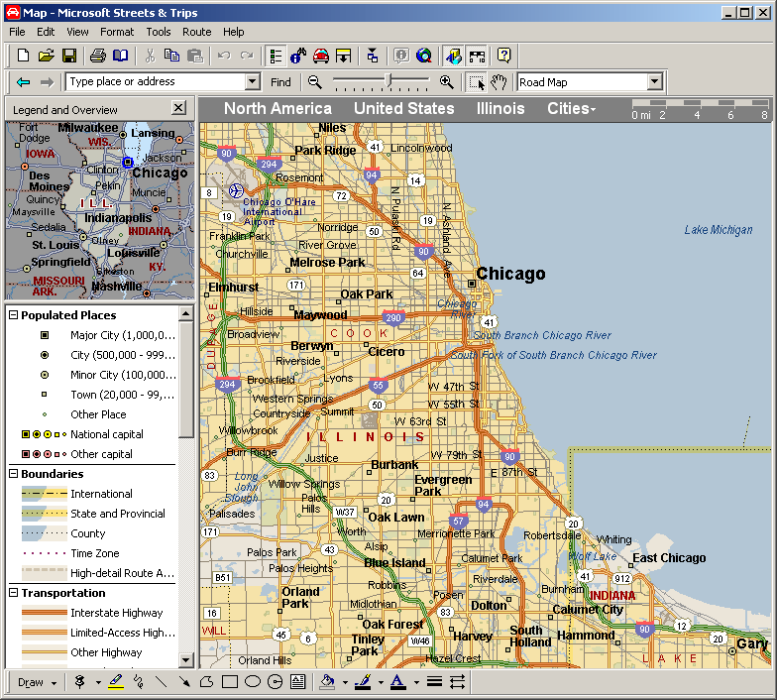The height and width of the screenshot is (700, 777).
Task: Select the Radius circle tool
Action: pos(276,682)
